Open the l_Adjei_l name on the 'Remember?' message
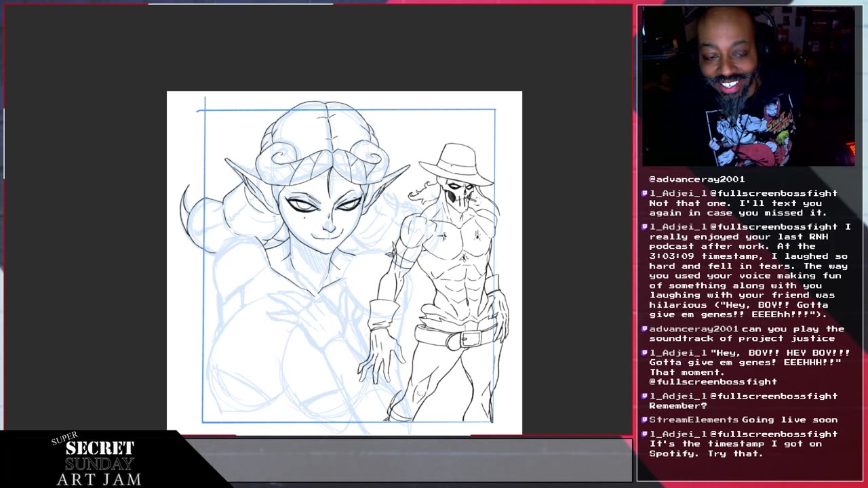 tap(678, 396)
